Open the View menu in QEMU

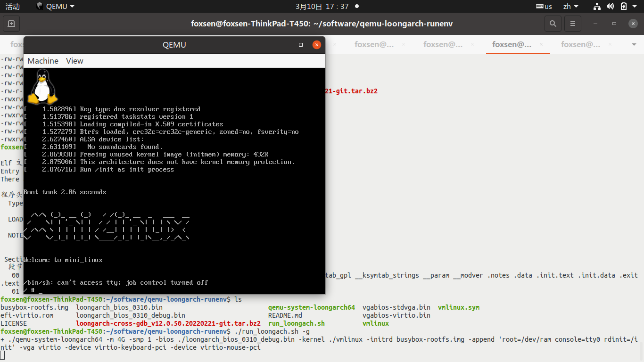[x=74, y=61]
